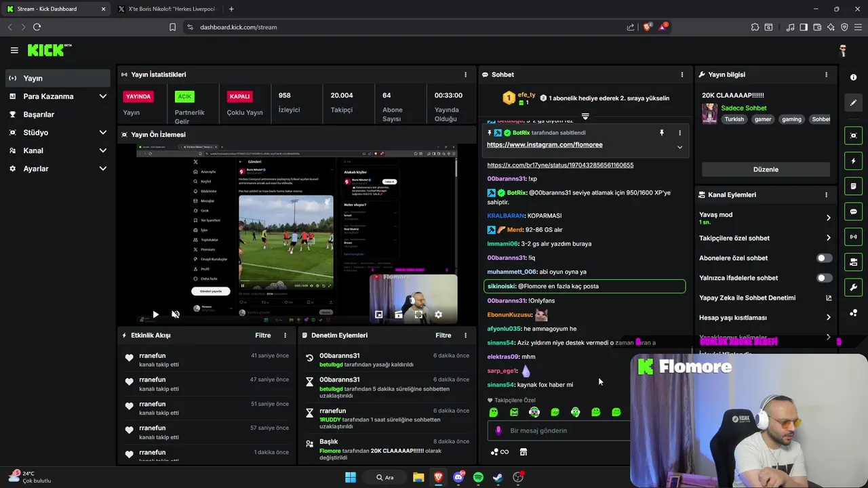Open the user avatar profile menu
The image size is (868, 488).
(x=843, y=50)
